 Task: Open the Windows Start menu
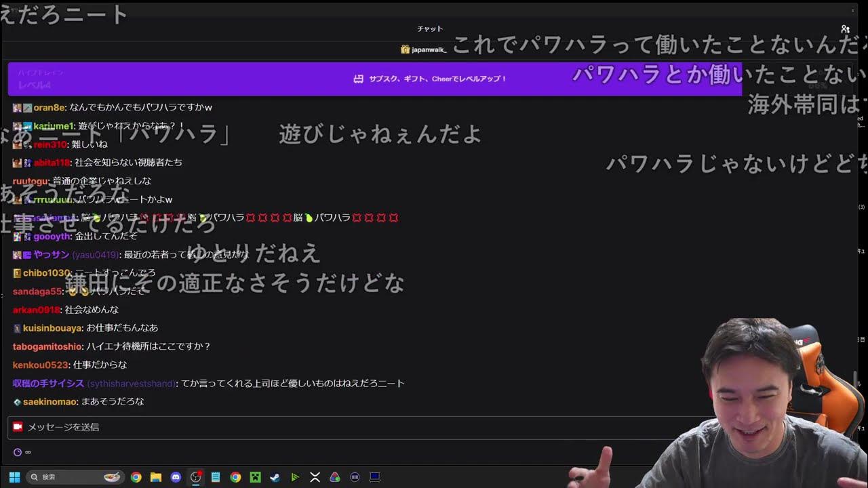(14, 477)
